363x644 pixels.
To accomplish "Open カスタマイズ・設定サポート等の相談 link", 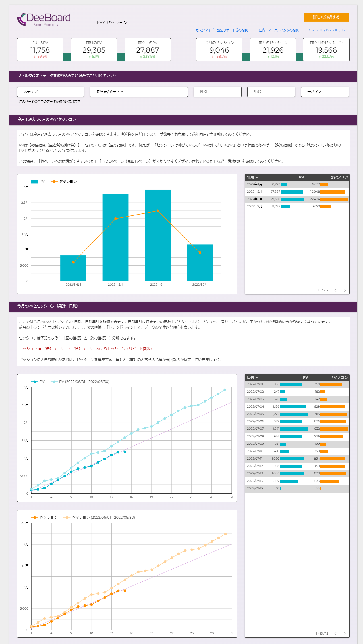I will click(221, 30).
